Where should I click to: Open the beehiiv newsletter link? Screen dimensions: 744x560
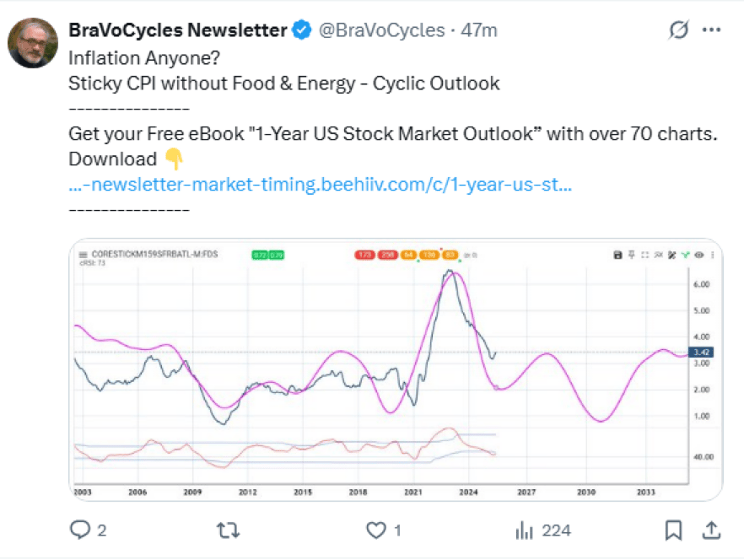pyautogui.click(x=321, y=184)
